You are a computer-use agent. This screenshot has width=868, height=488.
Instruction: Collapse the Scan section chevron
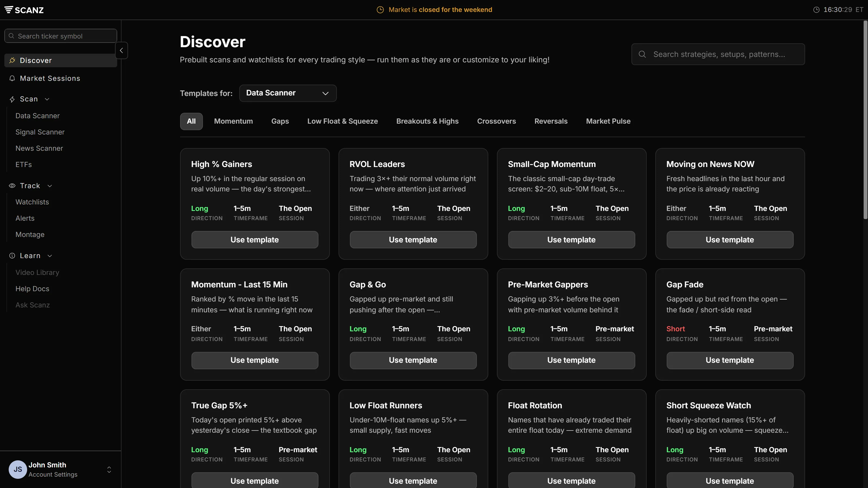pos(47,99)
